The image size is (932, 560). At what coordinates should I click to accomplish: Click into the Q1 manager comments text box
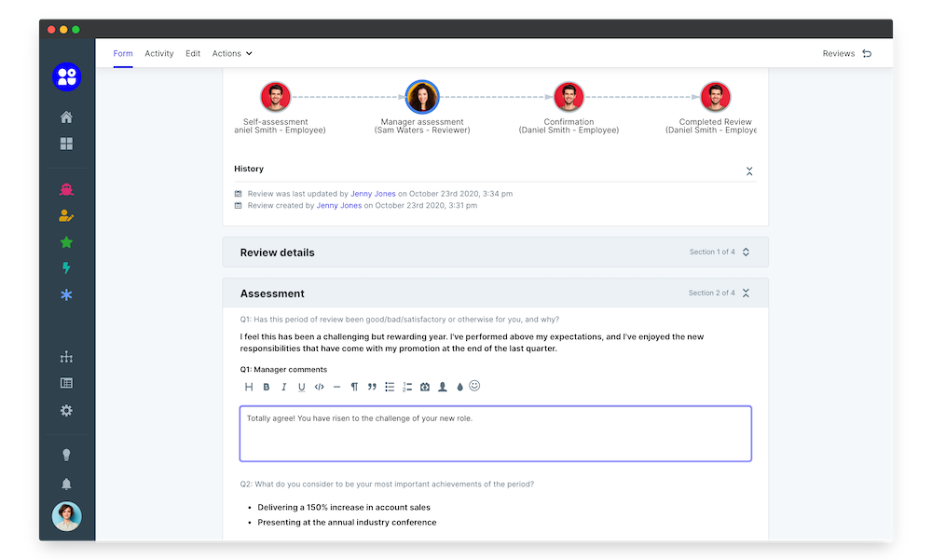tap(496, 434)
